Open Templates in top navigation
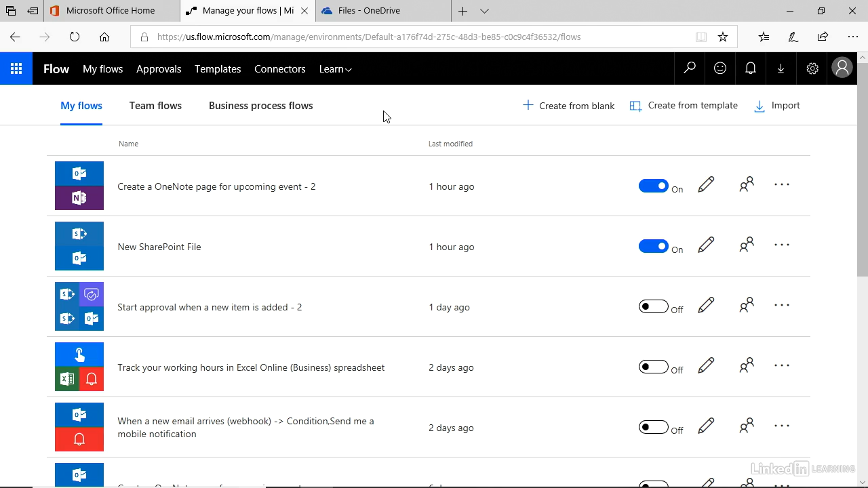Viewport: 868px width, 488px height. [x=218, y=69]
